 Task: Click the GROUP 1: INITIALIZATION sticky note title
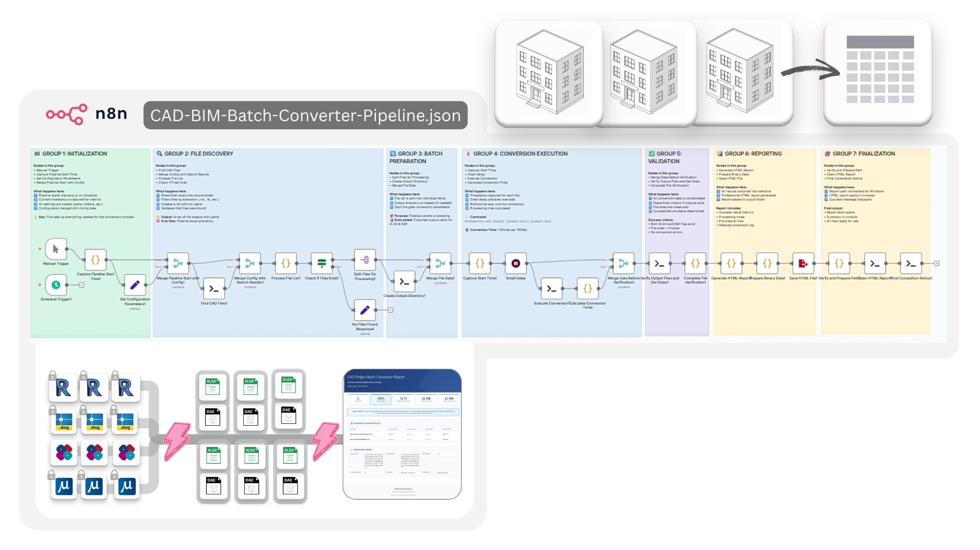pos(74,154)
